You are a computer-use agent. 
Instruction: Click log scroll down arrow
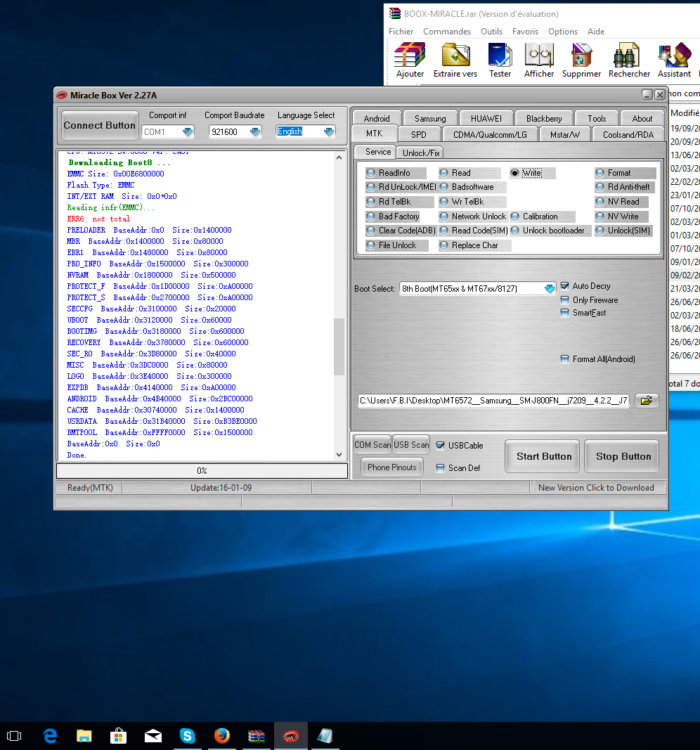coord(339,455)
